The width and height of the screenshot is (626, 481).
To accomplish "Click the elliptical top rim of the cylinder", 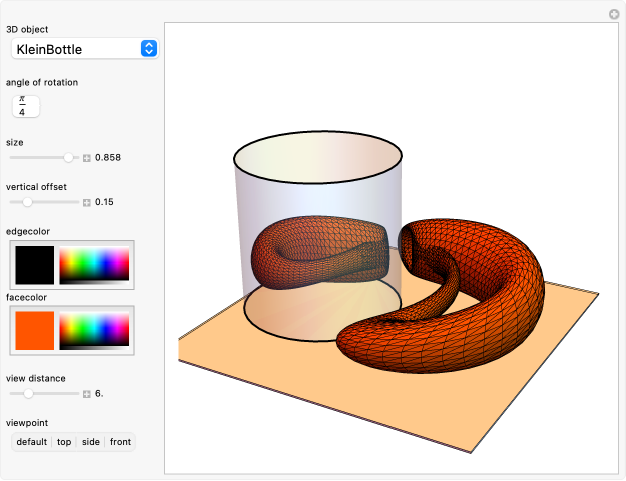I will 318,157.
